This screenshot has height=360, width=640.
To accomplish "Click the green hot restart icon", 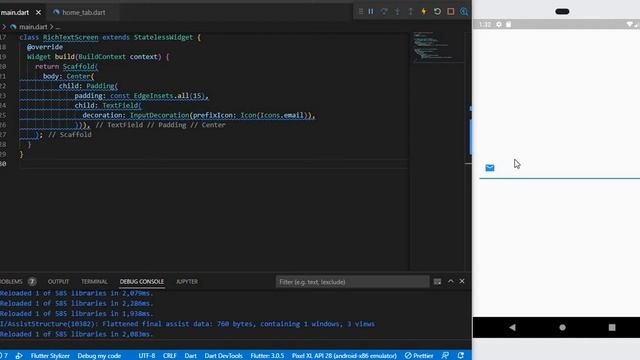I will pos(437,12).
